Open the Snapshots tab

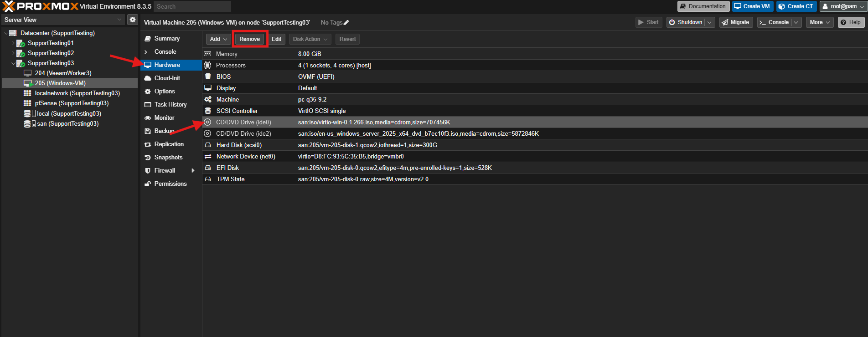(171, 158)
